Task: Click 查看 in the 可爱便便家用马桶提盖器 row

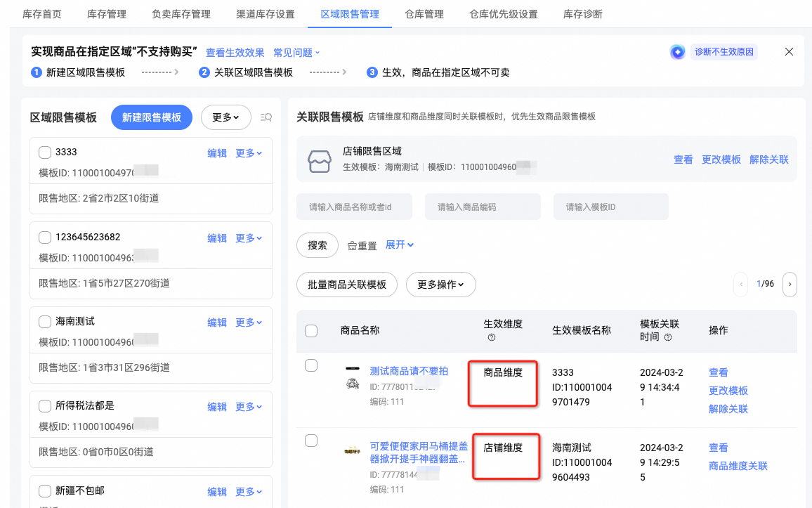Action: tap(719, 448)
